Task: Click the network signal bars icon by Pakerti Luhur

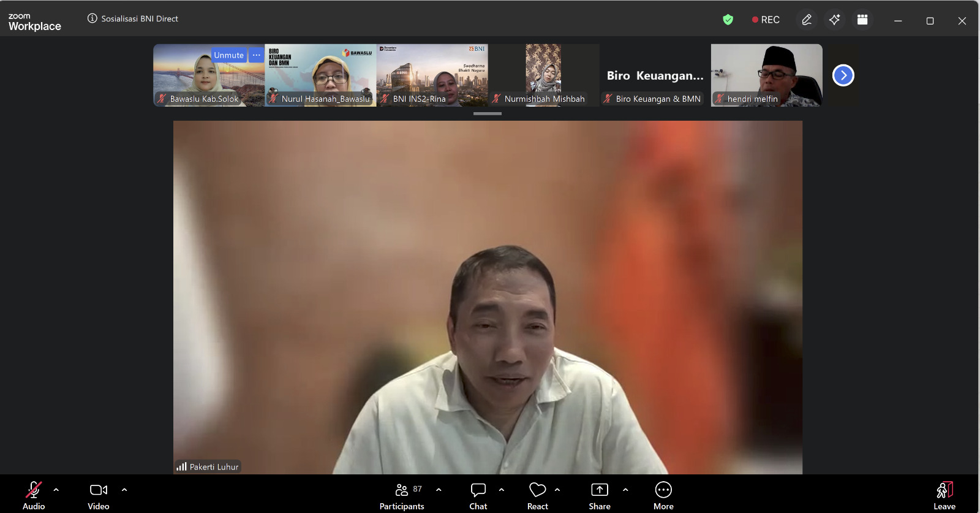Action: 181,467
